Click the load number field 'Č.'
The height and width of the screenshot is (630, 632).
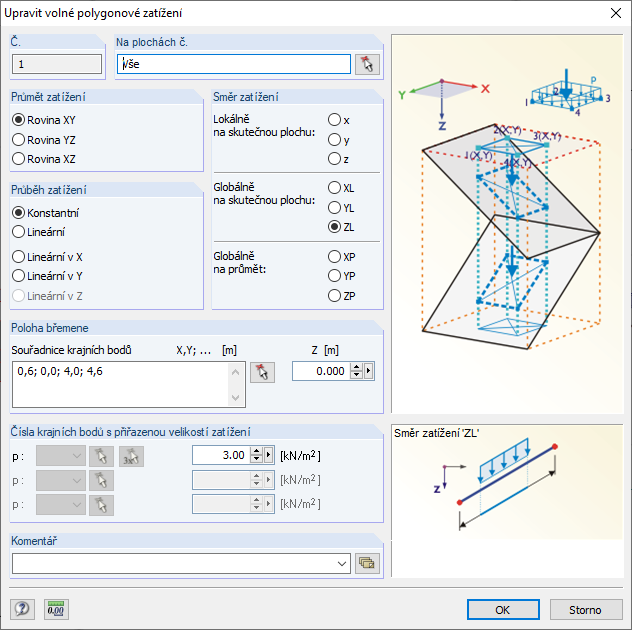click(x=57, y=64)
